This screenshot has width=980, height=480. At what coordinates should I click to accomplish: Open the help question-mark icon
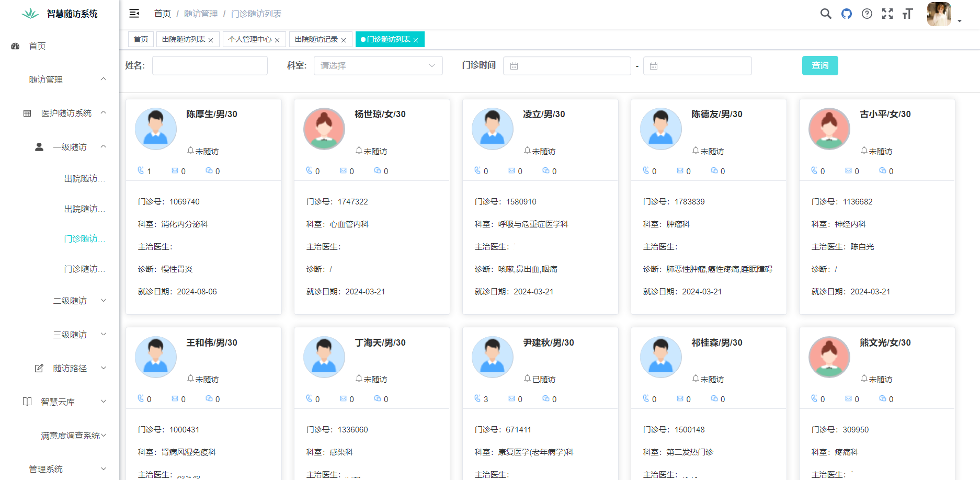pos(867,14)
